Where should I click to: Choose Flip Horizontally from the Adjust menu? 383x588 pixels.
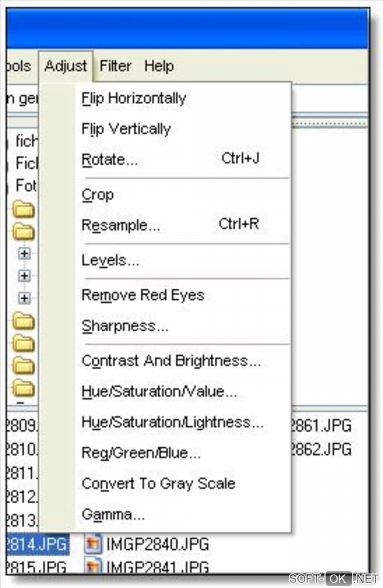(134, 98)
